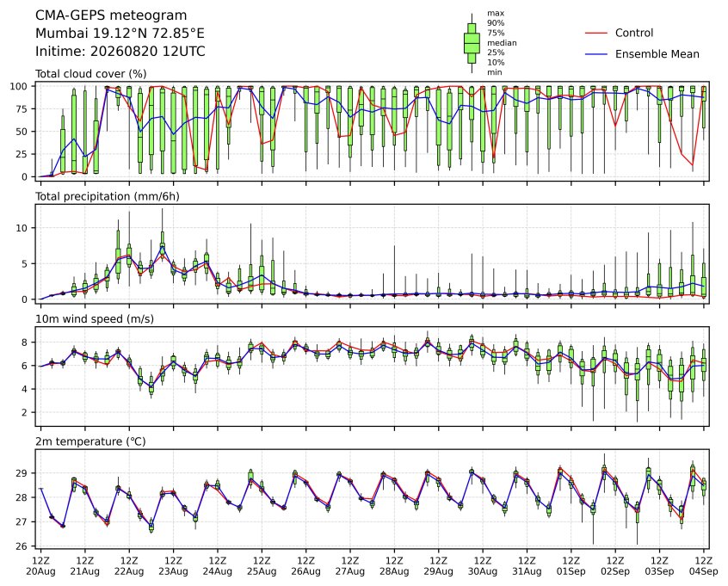
Task: Click the CMA-GEPS meteogram title
Action: [111, 15]
